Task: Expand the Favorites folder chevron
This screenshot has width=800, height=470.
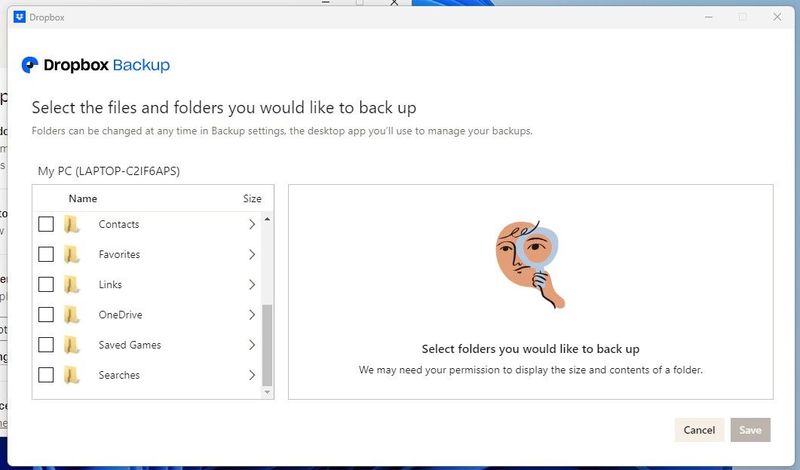Action: click(x=252, y=254)
